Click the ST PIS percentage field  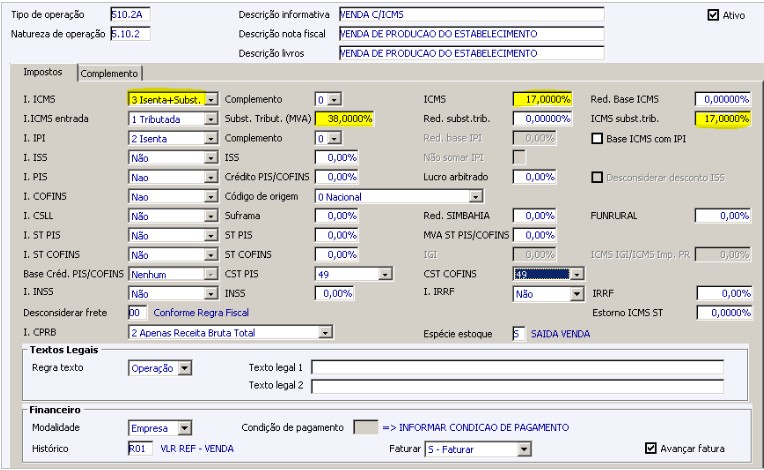[337, 235]
